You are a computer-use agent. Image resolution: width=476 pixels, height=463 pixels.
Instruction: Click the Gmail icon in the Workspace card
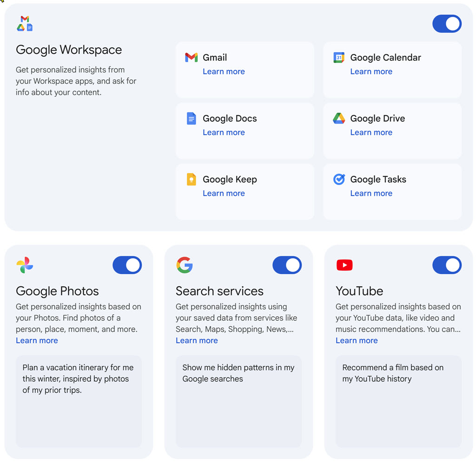(192, 57)
